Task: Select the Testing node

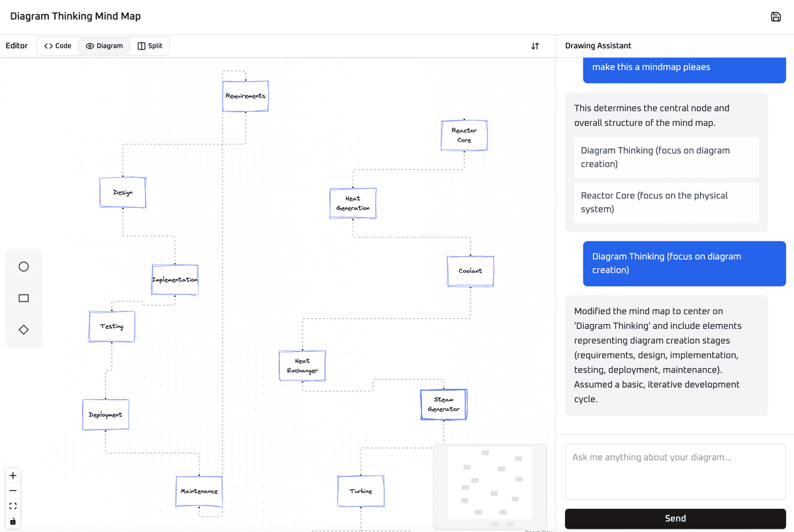Action: tap(112, 326)
